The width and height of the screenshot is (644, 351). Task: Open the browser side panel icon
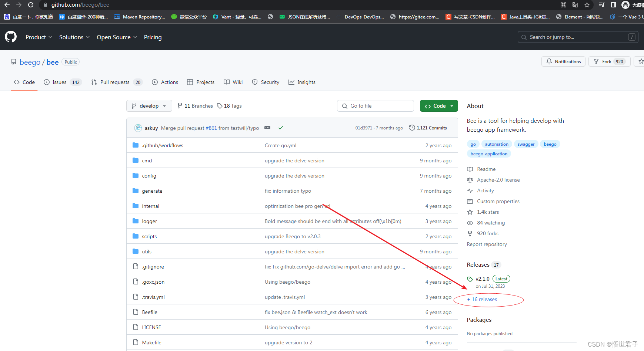pyautogui.click(x=614, y=5)
